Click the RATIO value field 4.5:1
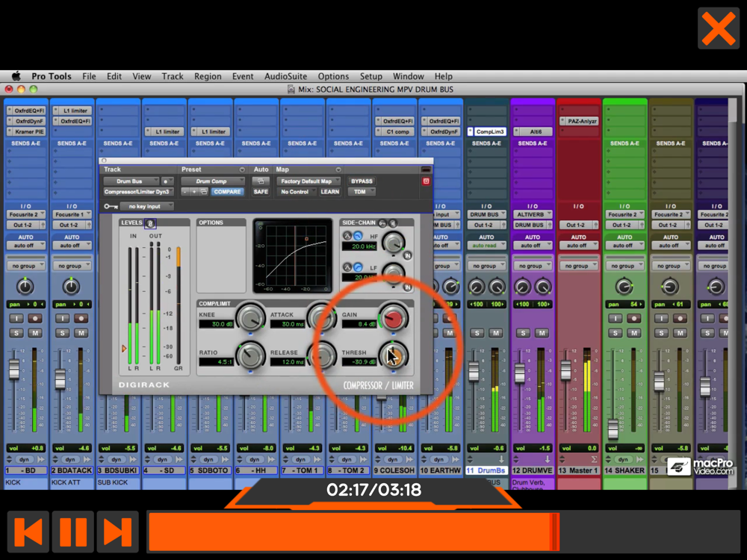 216,362
